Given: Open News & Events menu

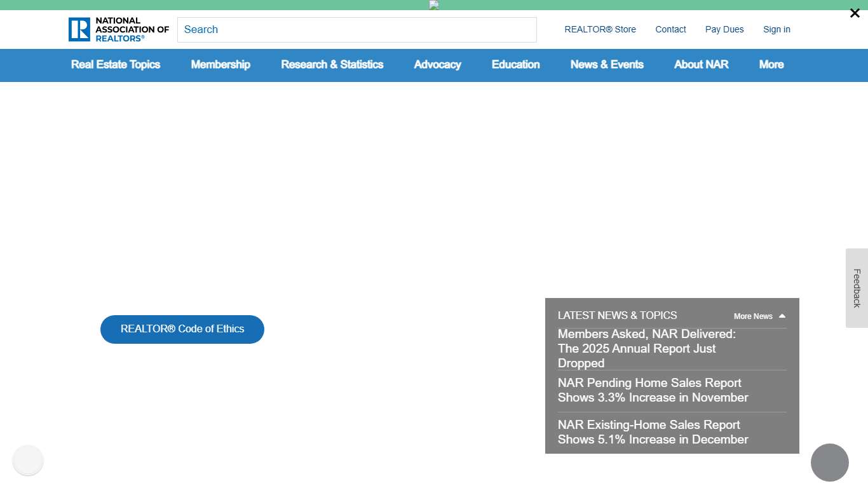Looking at the screenshot, I should [607, 65].
